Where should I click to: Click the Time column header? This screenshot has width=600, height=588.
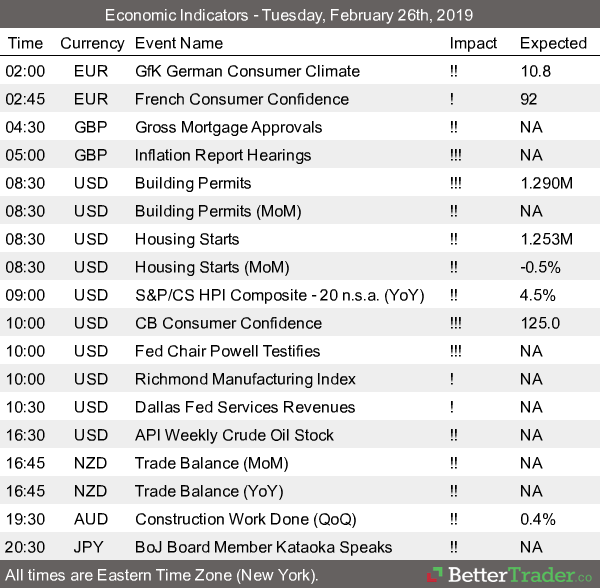[x=25, y=43]
